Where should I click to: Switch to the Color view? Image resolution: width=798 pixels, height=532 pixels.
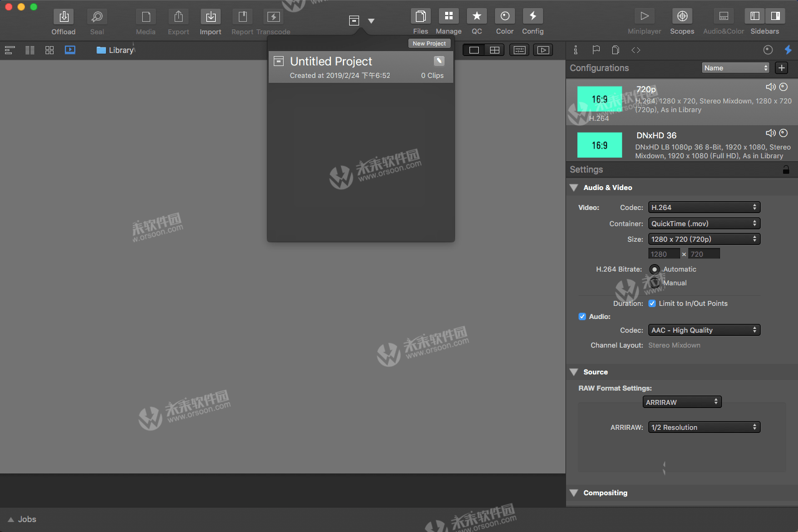(504, 17)
